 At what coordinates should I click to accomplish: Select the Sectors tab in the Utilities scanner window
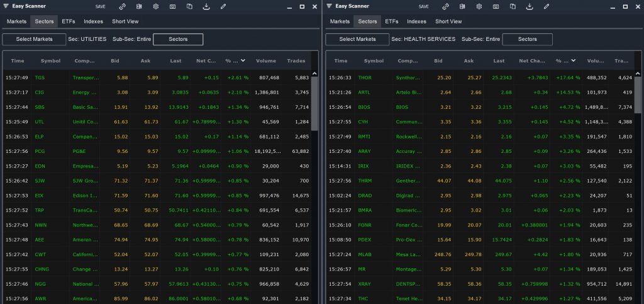click(44, 21)
